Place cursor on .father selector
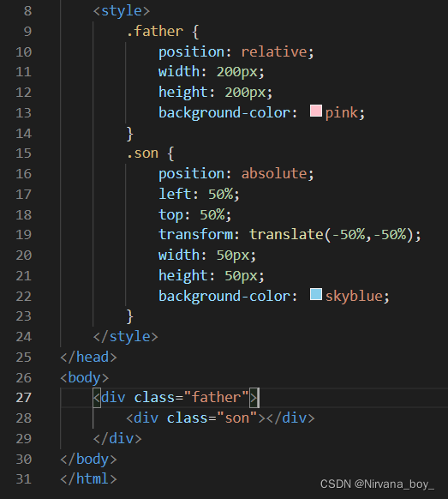 point(155,32)
